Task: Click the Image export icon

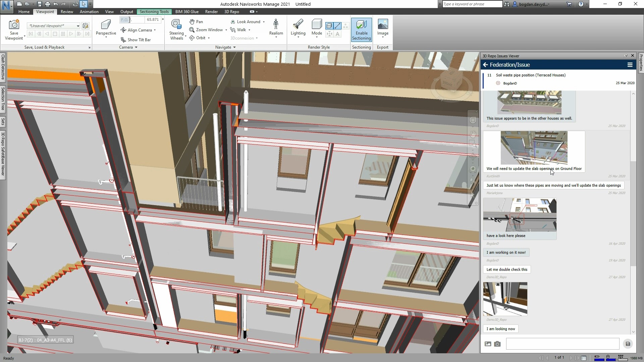Action: point(383,25)
